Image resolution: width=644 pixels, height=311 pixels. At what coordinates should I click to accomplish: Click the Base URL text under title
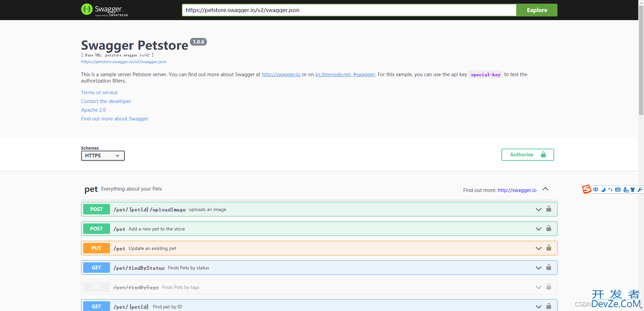117,55
